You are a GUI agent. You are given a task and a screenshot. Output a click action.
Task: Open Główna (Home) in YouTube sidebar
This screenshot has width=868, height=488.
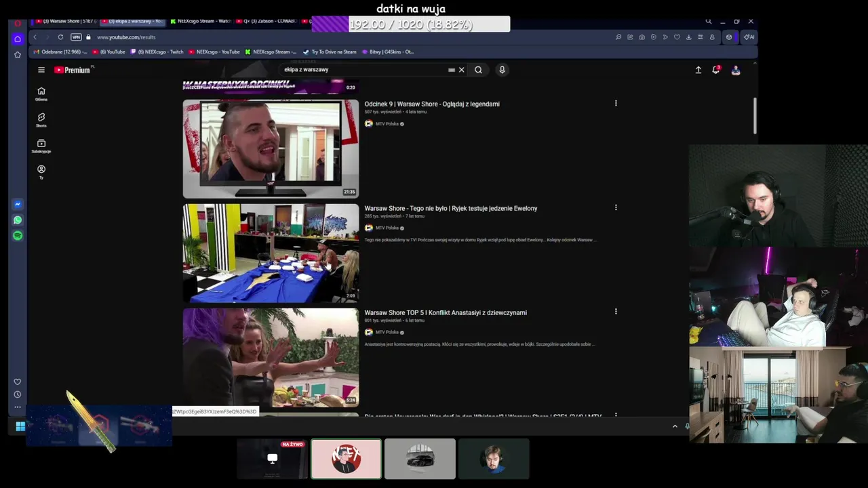click(x=41, y=94)
